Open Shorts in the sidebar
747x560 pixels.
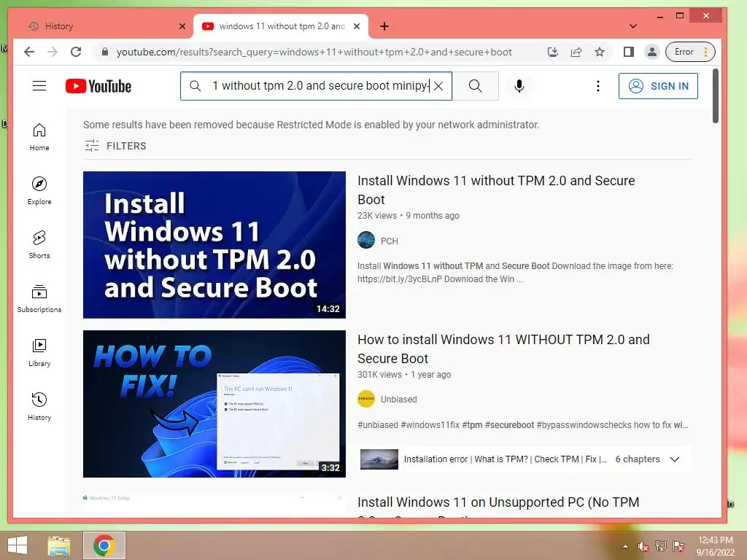[x=39, y=245]
